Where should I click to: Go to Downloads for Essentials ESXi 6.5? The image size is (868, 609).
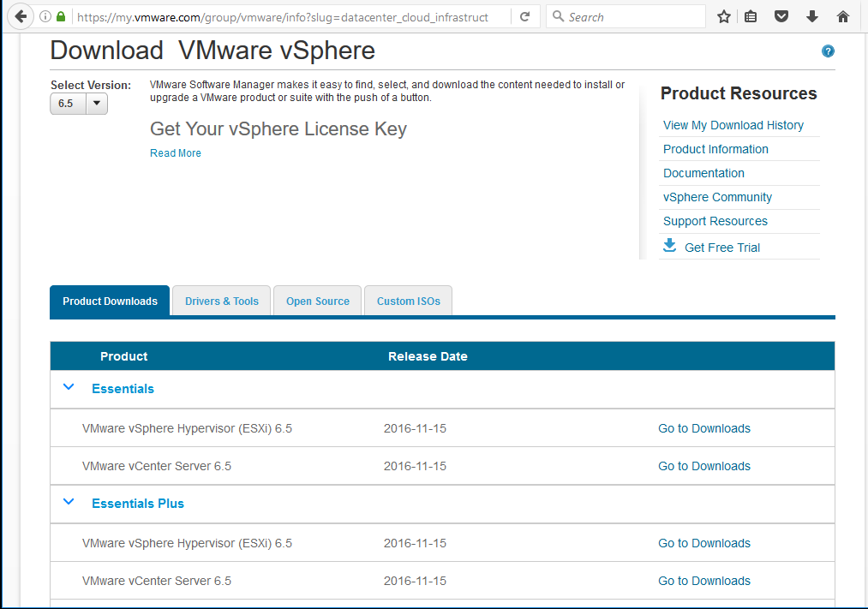pos(704,428)
